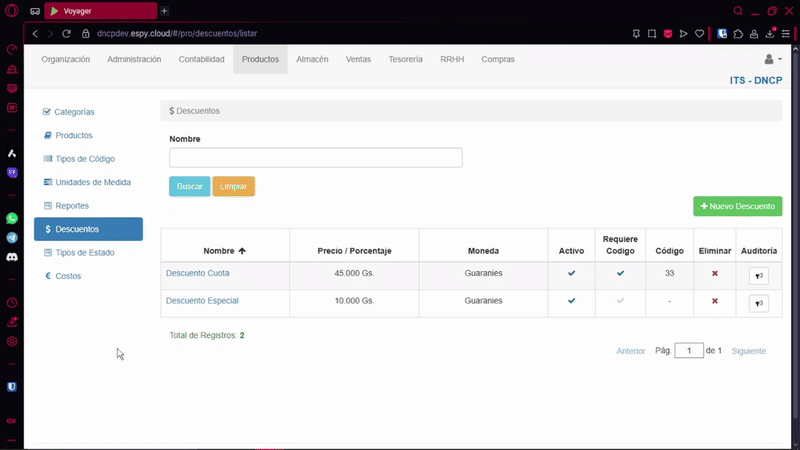The image size is (800, 450).
Task: Open the Almacén top menu
Action: click(312, 60)
